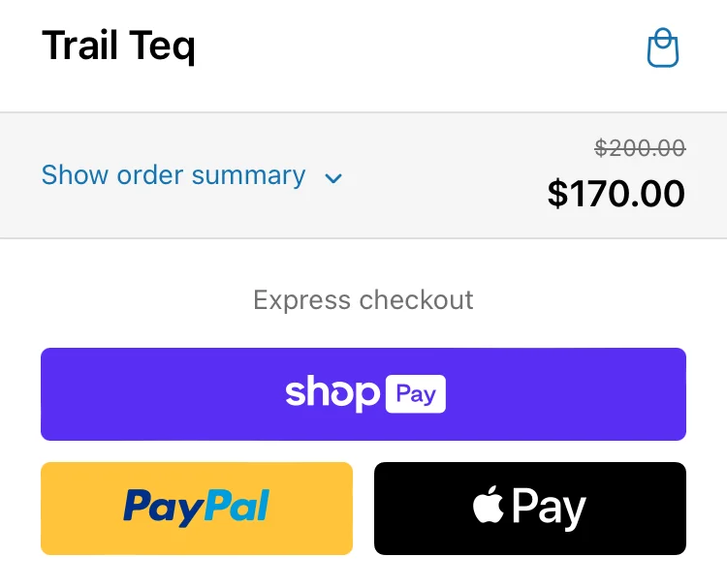Click the dark-blue Pay letters in PayPal
Viewport: 727px width, 588px height.
tap(158, 507)
